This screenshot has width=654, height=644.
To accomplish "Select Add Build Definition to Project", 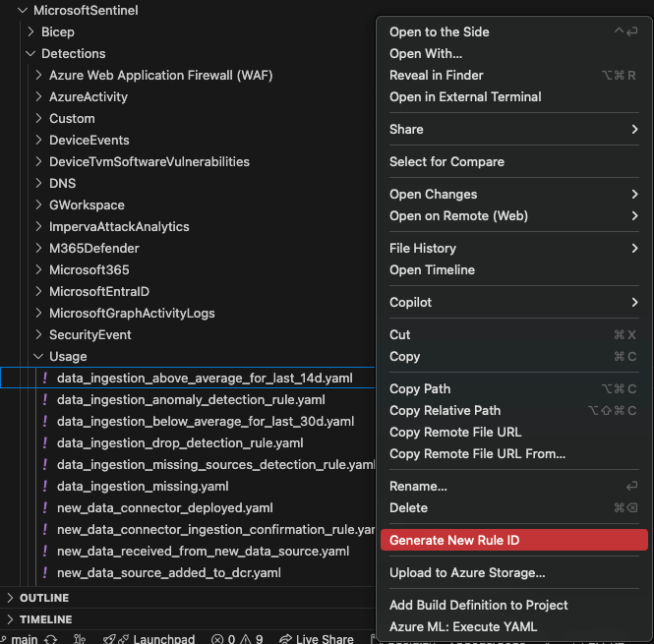I will (x=513, y=606).
